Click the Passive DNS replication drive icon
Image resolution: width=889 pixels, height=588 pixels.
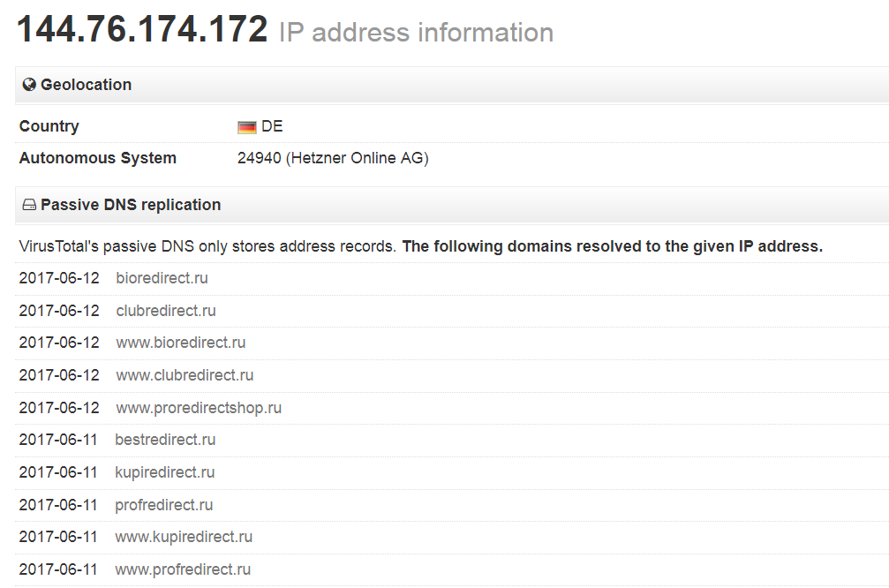pos(29,205)
